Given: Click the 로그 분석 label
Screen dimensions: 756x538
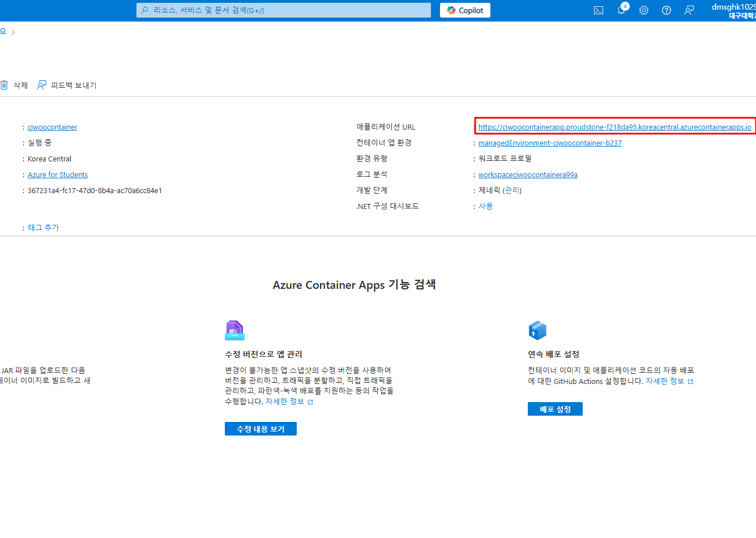Looking at the screenshot, I should 371,174.
